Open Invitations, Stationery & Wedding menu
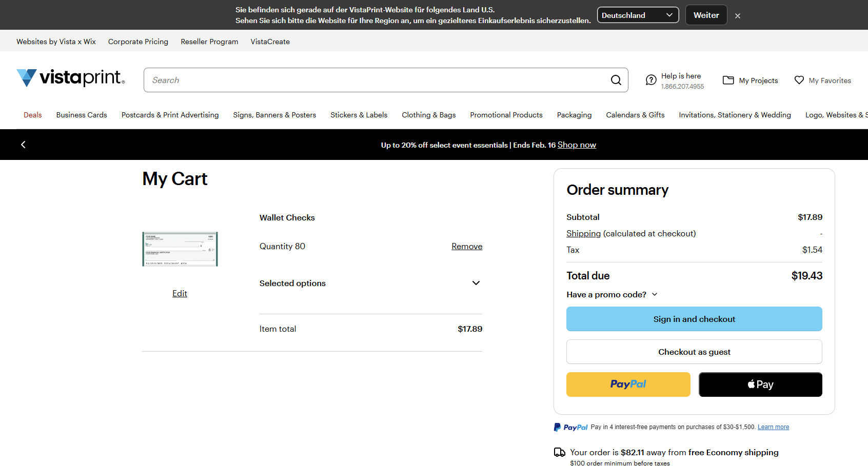Image resolution: width=868 pixels, height=466 pixels. [x=735, y=115]
